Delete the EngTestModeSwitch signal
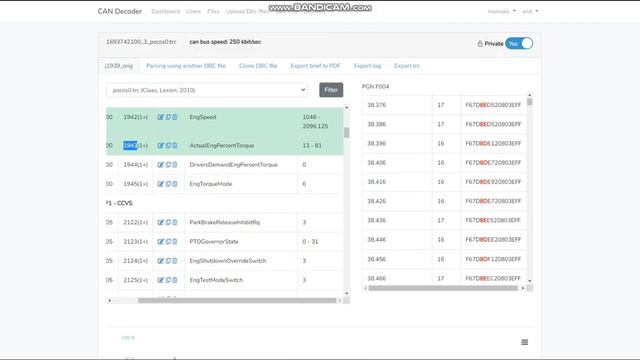The image size is (640, 360). tap(175, 280)
